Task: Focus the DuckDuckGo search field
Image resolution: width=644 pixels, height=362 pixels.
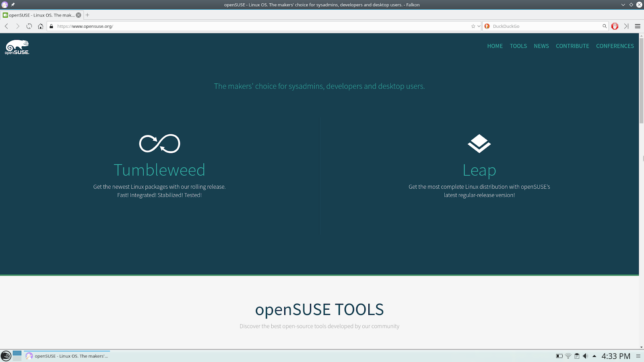Action: [546, 26]
